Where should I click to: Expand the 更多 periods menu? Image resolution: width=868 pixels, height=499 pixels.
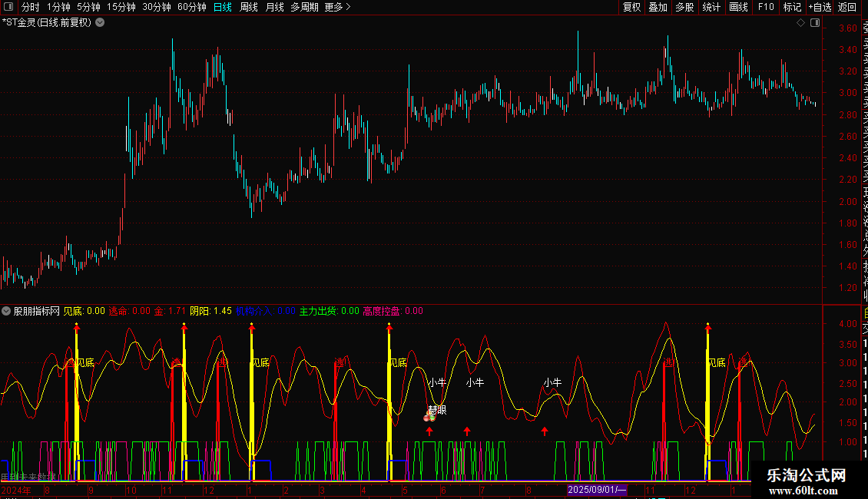(337, 7)
